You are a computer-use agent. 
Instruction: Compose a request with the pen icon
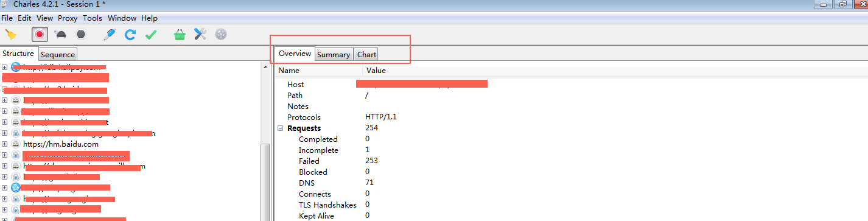pos(110,35)
